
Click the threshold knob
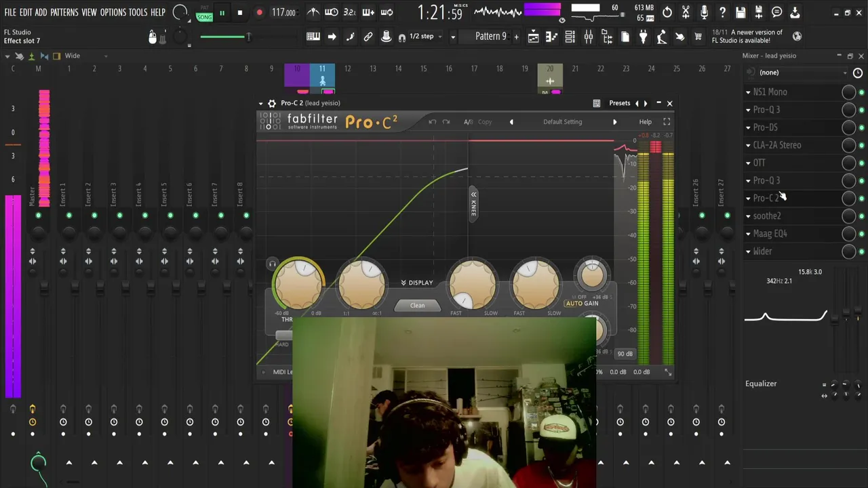tap(298, 284)
